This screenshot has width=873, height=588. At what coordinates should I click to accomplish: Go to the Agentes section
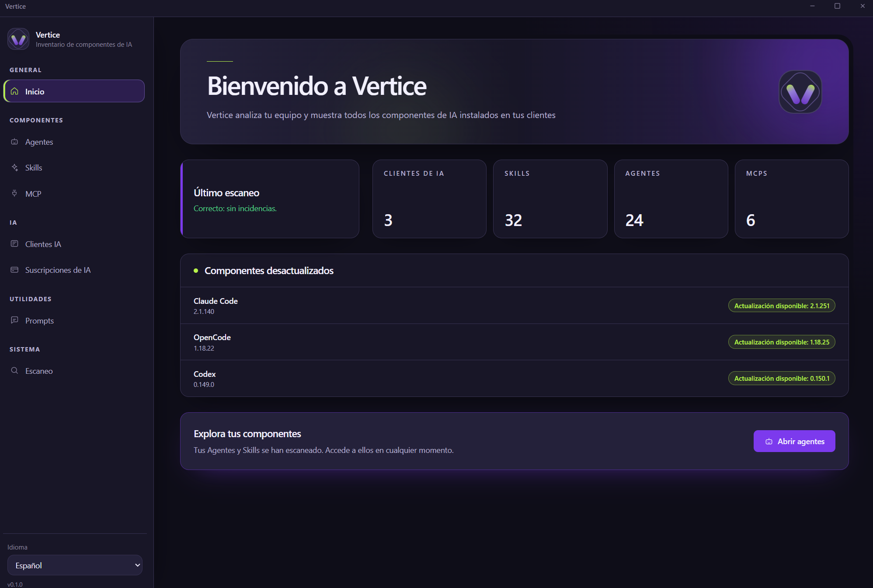pos(74,142)
